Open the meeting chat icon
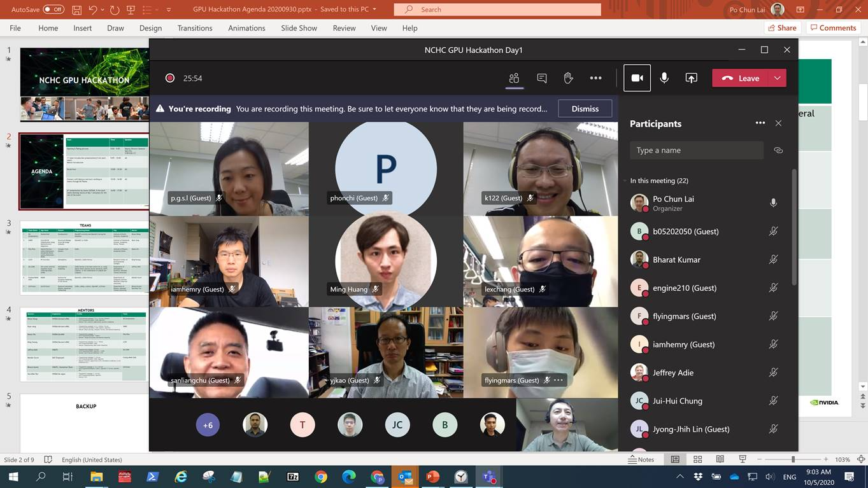Viewport: 868px width, 488px height. click(x=542, y=78)
